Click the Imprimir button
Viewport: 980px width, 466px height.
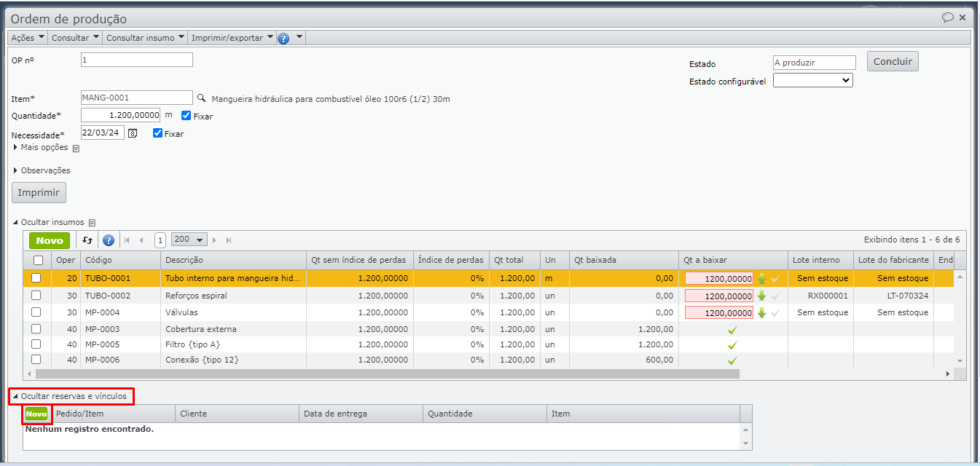click(39, 192)
